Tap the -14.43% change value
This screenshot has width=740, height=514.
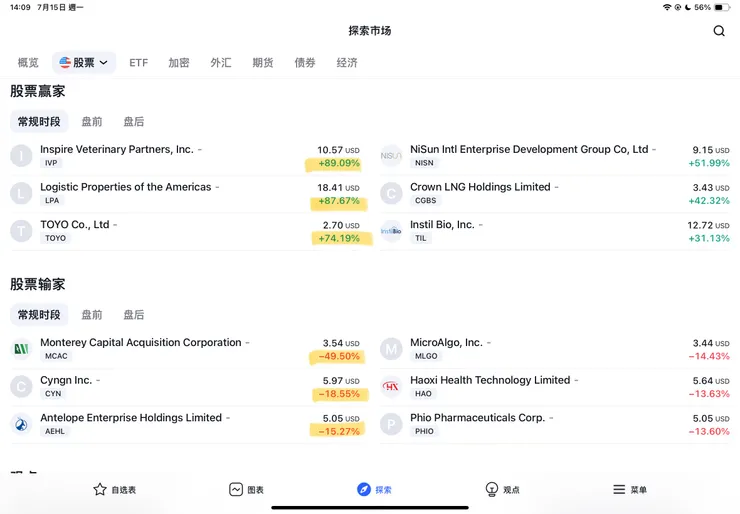[709, 356]
